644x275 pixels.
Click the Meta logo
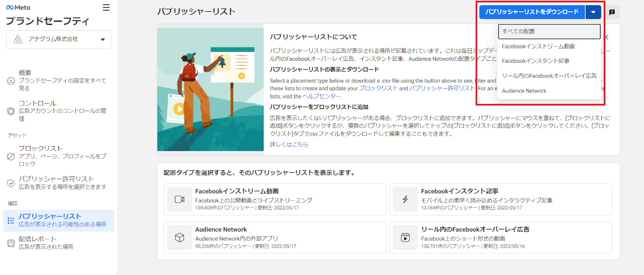pyautogui.click(x=18, y=7)
